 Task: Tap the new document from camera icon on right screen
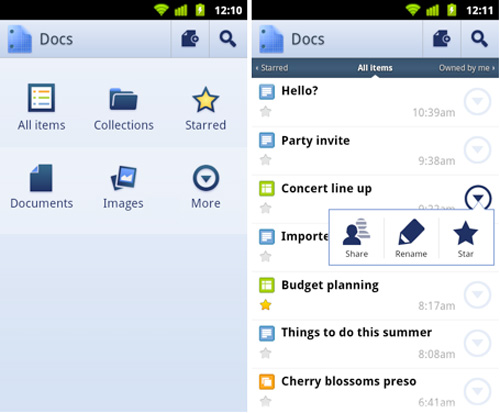point(442,39)
